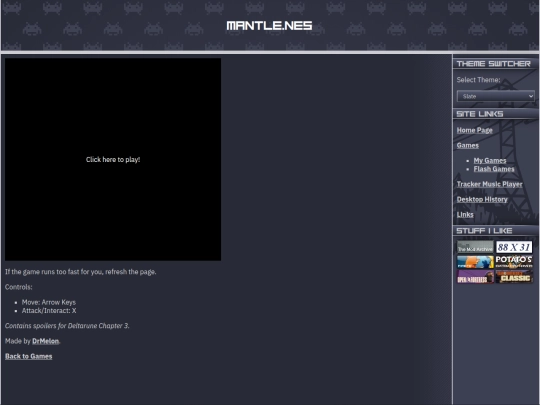Open The Mod Archive badge

pos(475,247)
